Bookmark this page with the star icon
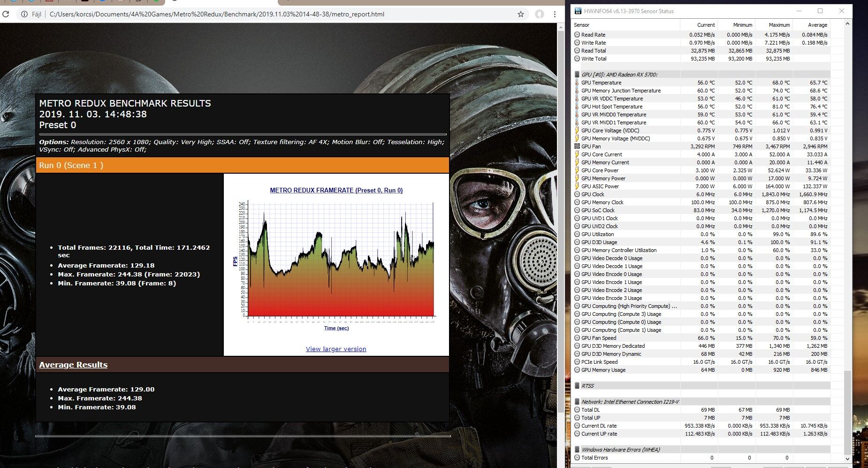The height and width of the screenshot is (468, 868). (521, 14)
